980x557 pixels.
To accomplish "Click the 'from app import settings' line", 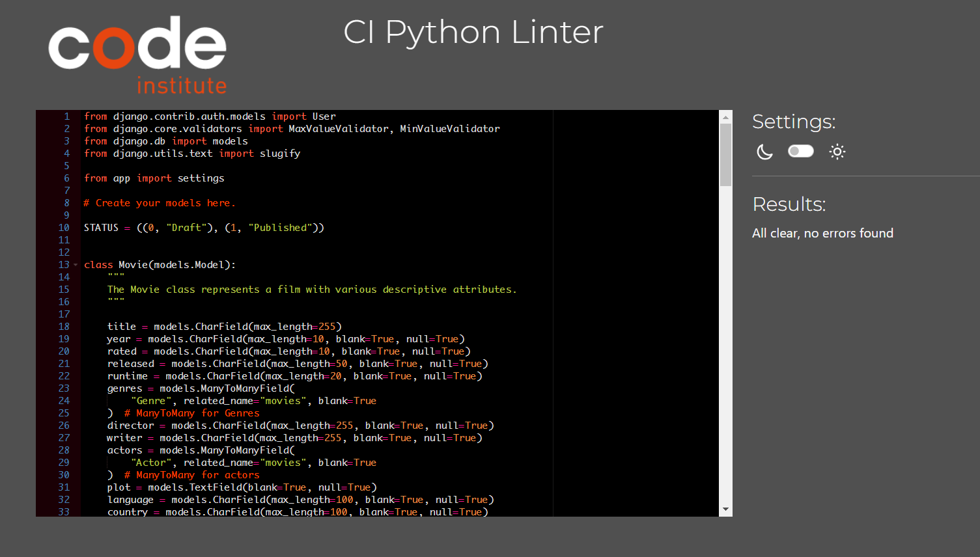I will click(x=154, y=178).
